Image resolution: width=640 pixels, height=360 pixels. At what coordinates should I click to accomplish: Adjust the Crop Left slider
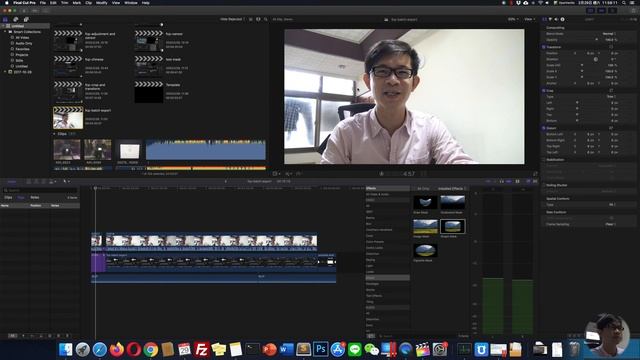tap(577, 103)
